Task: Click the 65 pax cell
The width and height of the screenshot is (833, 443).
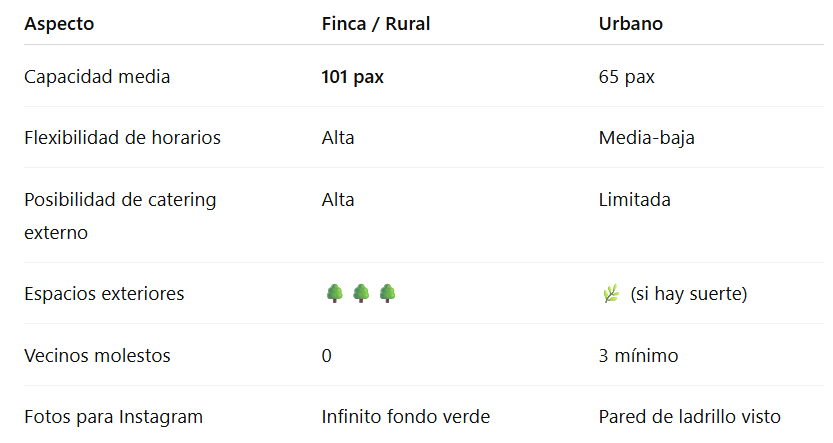Action: click(x=627, y=77)
